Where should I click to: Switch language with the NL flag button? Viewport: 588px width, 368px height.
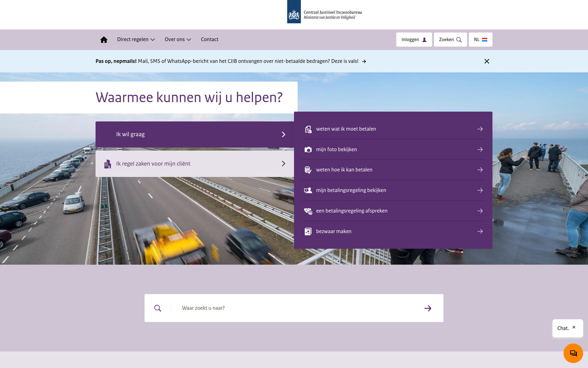click(481, 40)
